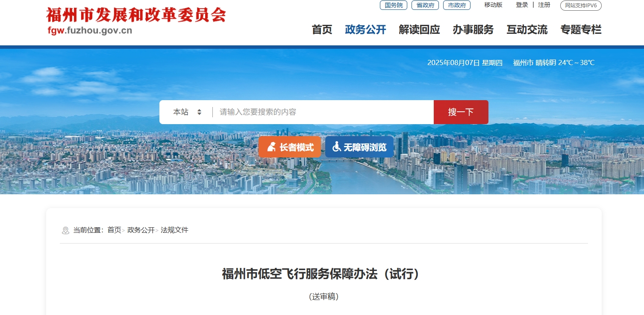
Task: Switch to the 移动版 mobile version
Action: 493,5
